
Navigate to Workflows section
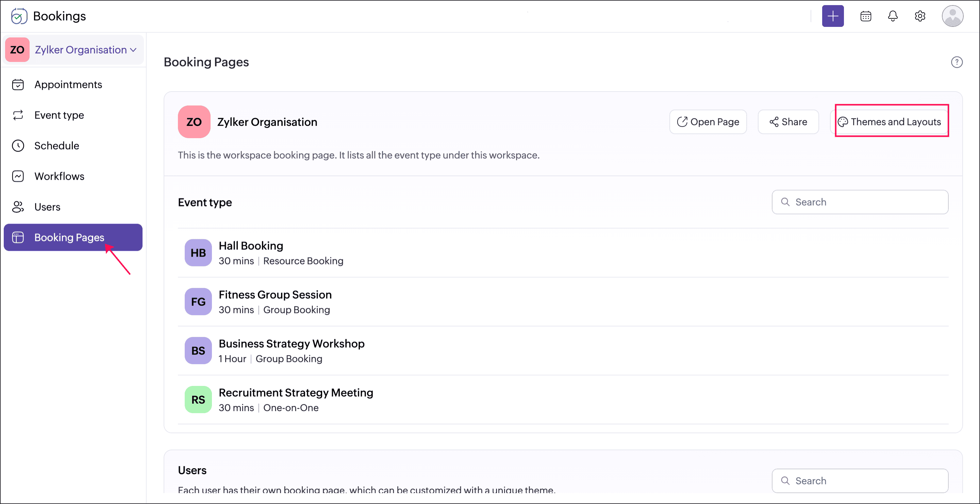pyautogui.click(x=59, y=176)
